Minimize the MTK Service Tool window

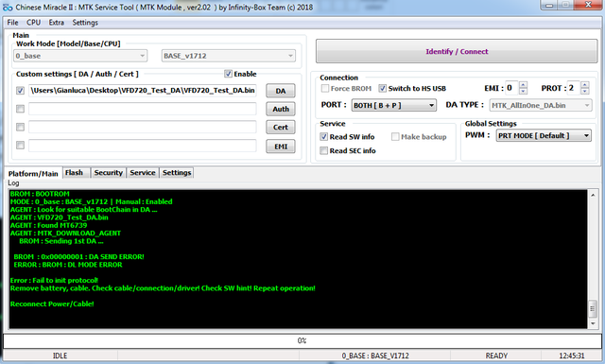[x=549, y=5]
